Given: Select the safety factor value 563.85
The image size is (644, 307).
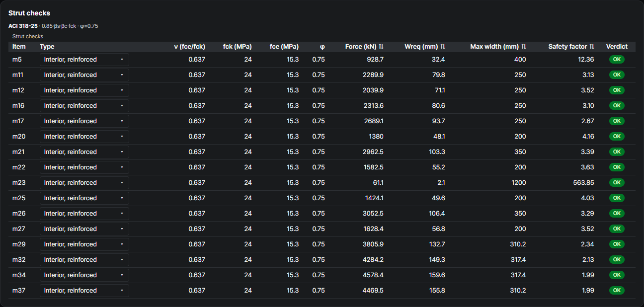Looking at the screenshot, I should click(x=583, y=183).
